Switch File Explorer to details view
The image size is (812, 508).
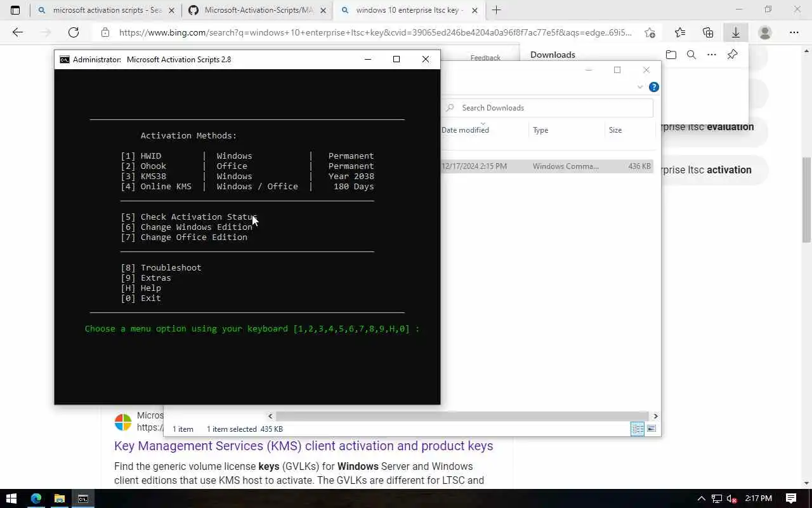[x=638, y=429]
